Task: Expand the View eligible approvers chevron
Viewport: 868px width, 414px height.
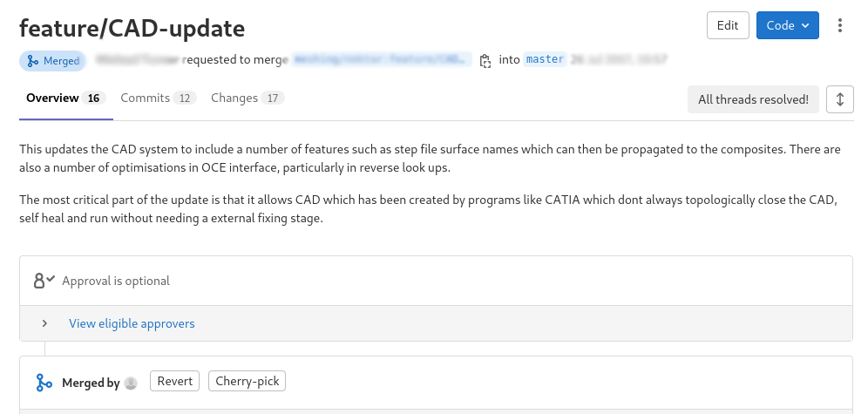Action: [x=44, y=323]
